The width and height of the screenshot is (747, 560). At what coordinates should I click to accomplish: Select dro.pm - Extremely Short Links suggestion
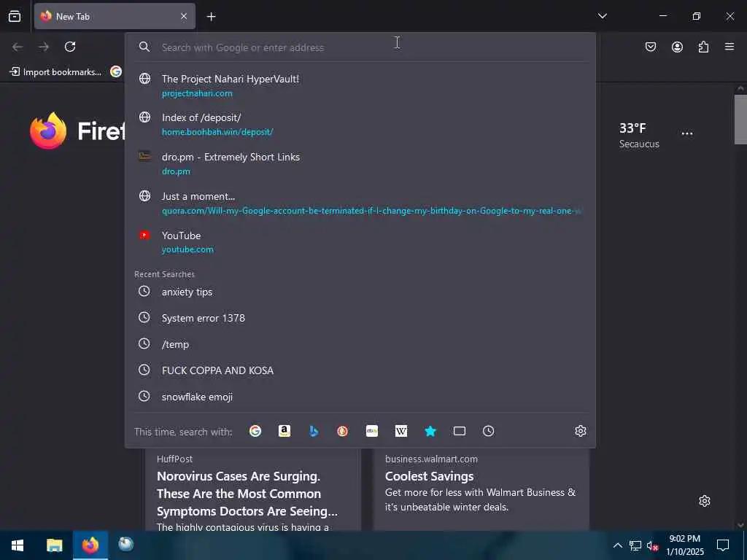[360, 164]
